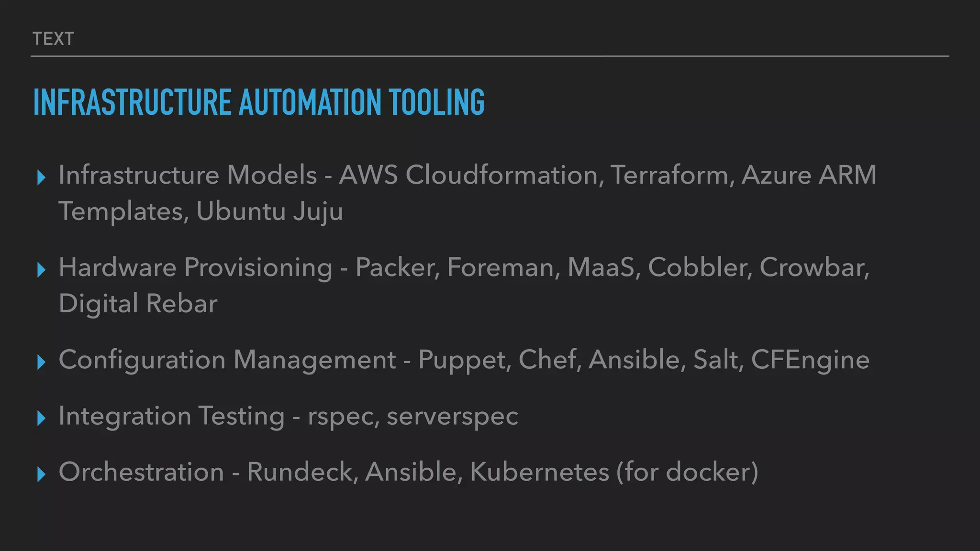Click on CFEngine text
Viewport: 980px width, 551px height.
[x=810, y=360]
